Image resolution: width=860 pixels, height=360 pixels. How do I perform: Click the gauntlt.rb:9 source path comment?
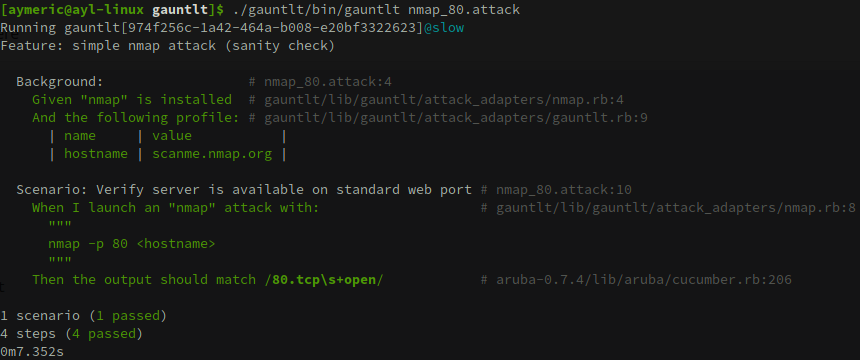click(448, 117)
